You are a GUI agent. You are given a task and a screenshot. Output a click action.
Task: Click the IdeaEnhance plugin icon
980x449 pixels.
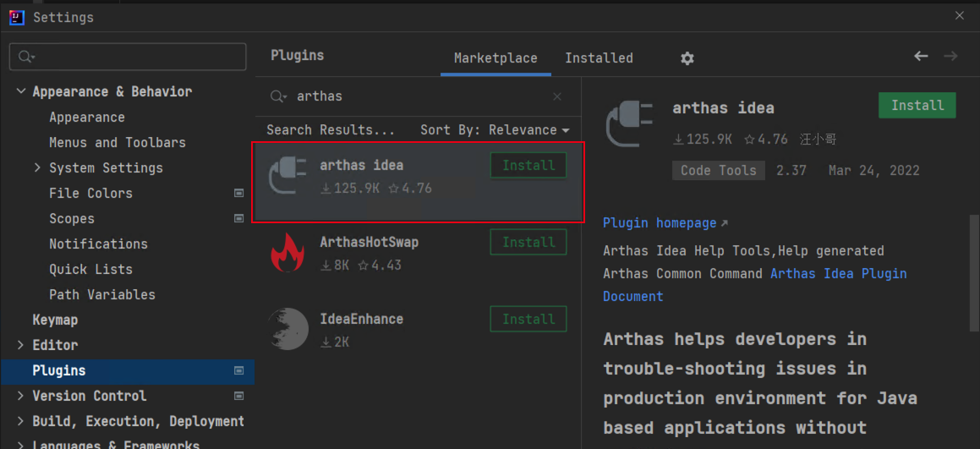tap(287, 329)
